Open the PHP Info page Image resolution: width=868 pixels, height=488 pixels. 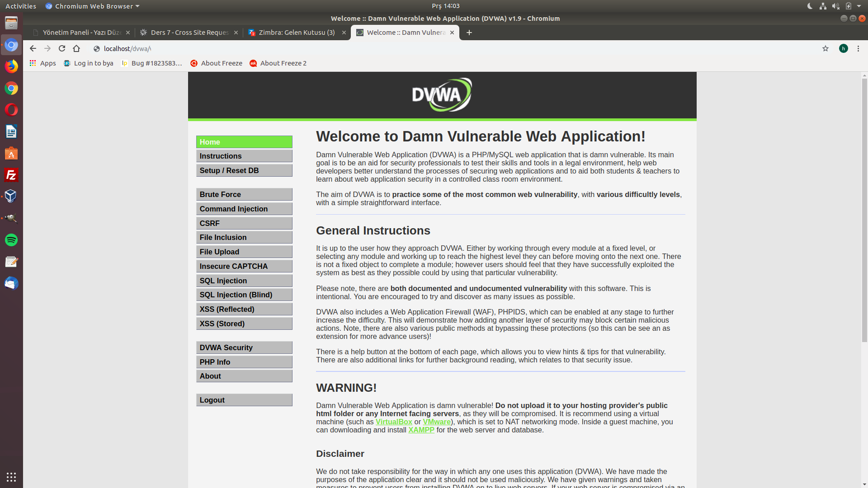[244, 362]
